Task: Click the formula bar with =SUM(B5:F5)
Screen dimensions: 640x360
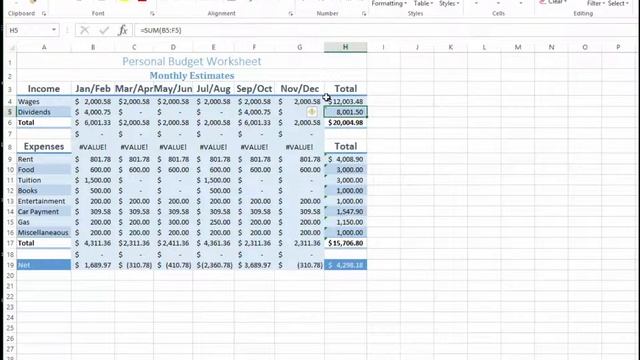Action: [384, 30]
